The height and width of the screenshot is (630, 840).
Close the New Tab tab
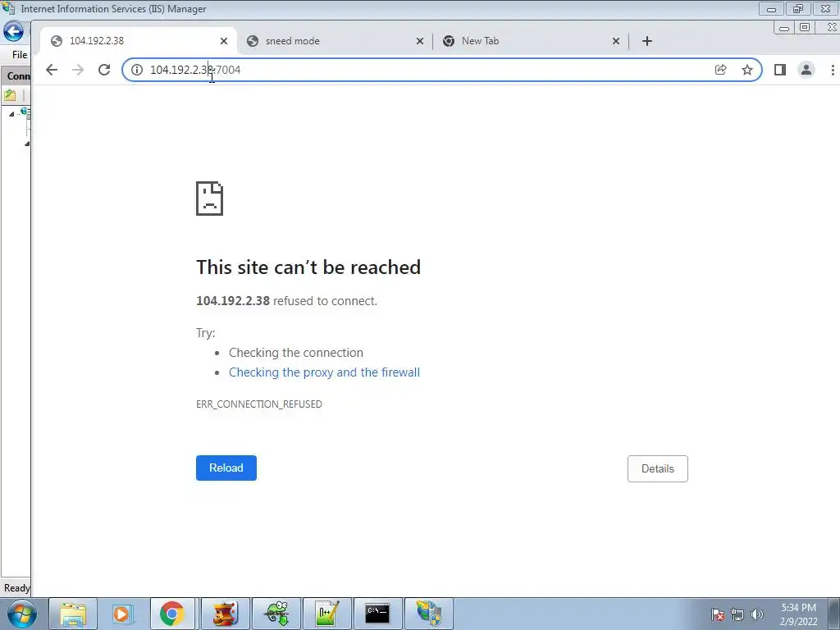[616, 41]
